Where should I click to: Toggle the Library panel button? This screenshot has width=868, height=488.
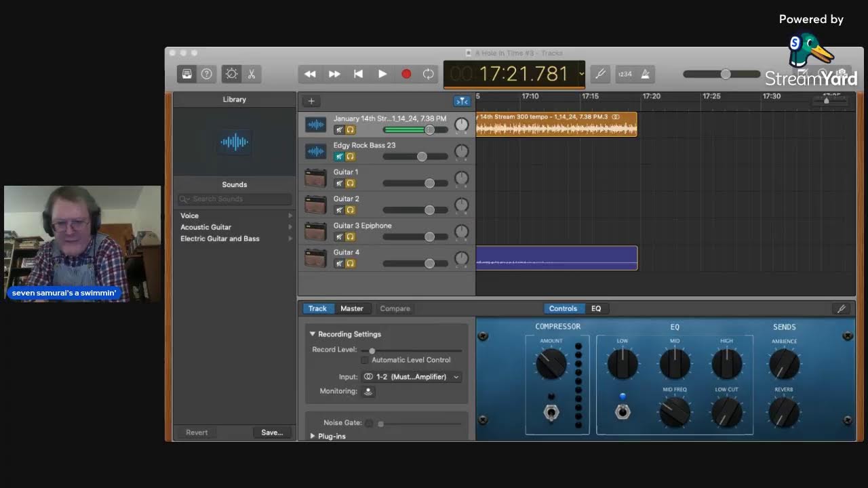click(x=187, y=74)
